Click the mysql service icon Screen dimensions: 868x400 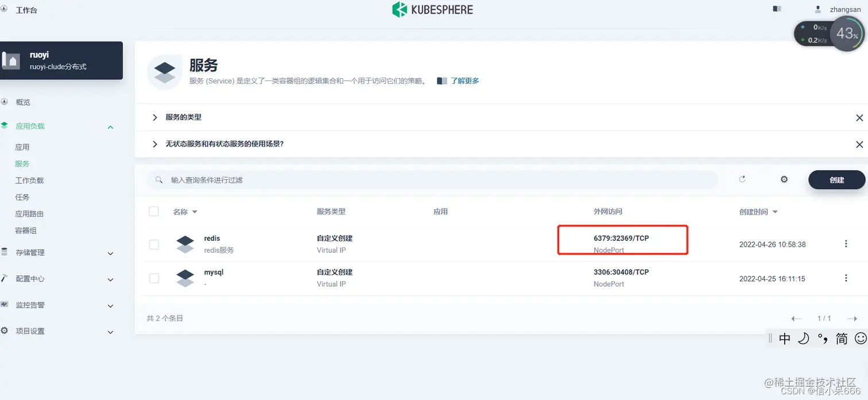coord(185,278)
